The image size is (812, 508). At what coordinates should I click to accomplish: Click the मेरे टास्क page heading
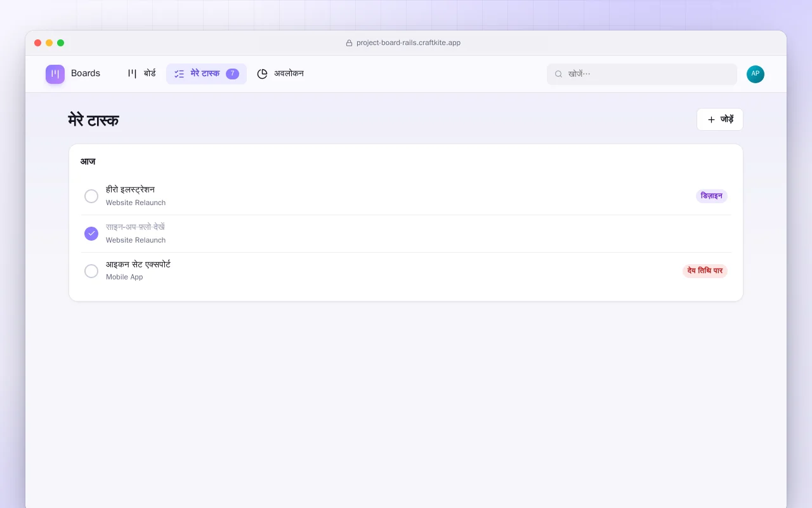point(94,120)
